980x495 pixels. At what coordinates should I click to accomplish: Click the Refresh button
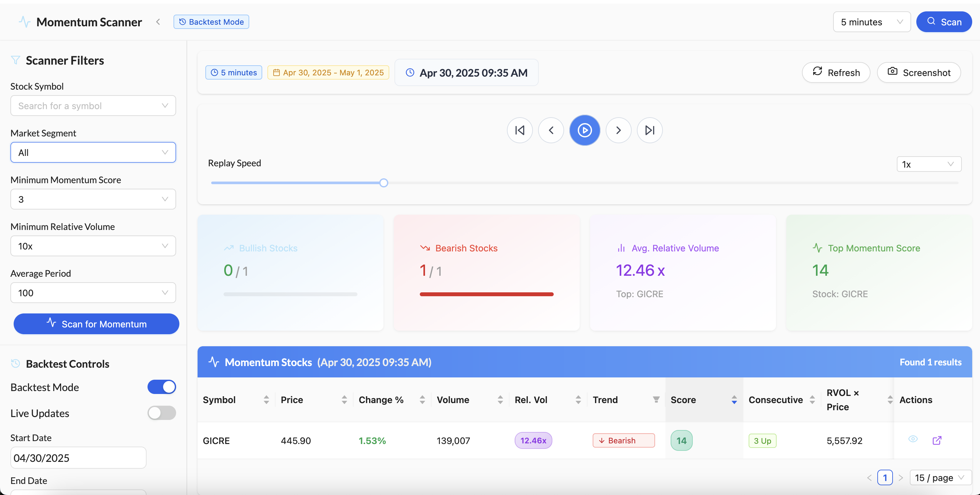(x=836, y=72)
